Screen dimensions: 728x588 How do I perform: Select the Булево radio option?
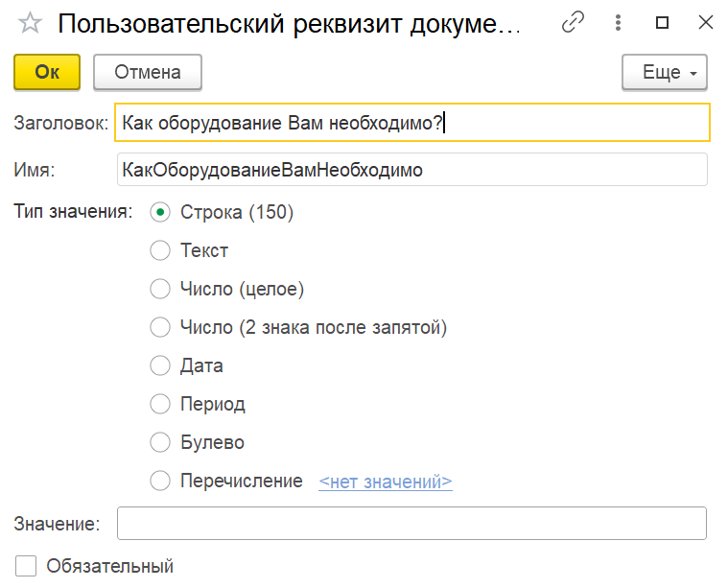(x=160, y=442)
